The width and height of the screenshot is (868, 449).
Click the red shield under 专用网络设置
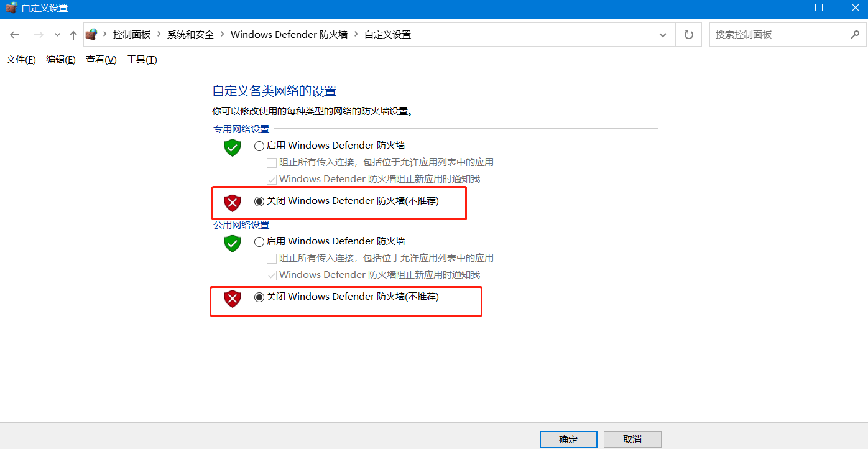[x=233, y=203]
